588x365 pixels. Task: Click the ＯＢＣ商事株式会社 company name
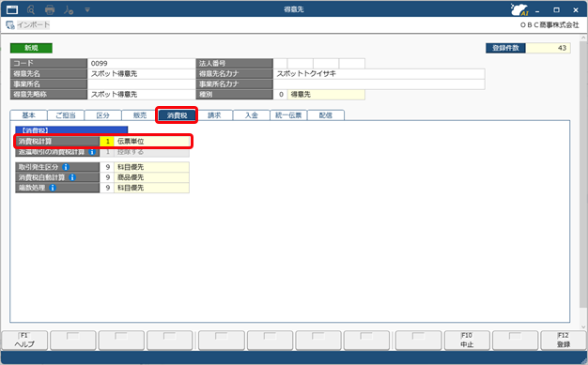tap(549, 25)
